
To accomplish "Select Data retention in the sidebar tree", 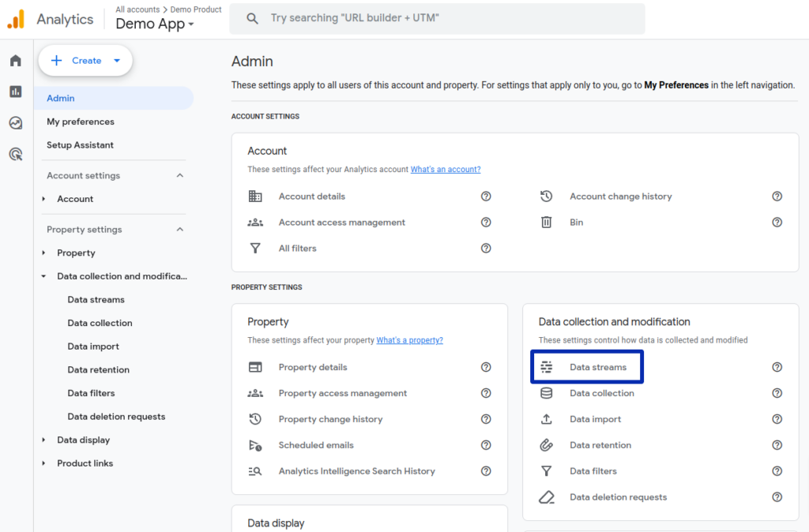I will click(99, 369).
